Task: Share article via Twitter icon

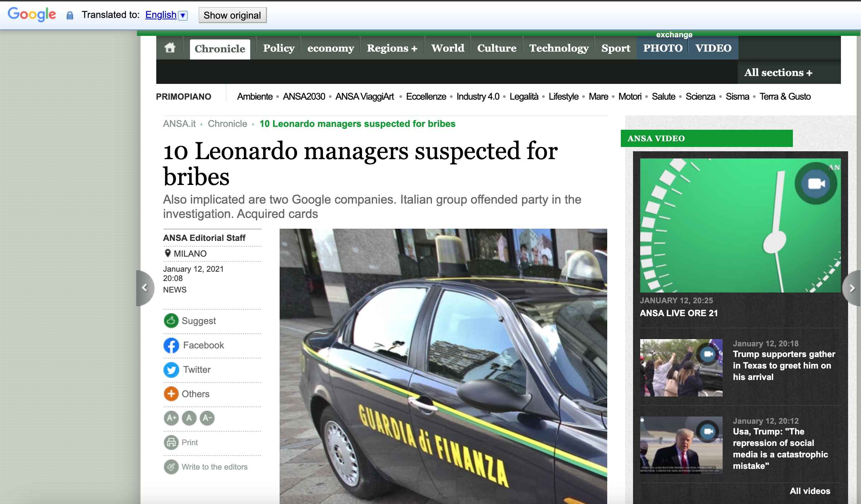Action: pos(171,370)
